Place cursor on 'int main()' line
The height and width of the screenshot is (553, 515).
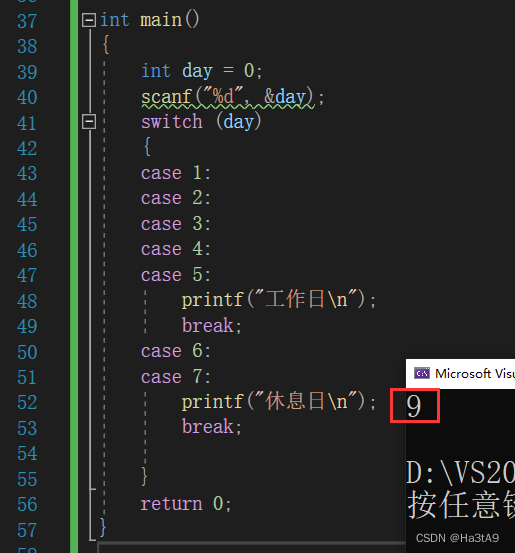coord(150,20)
